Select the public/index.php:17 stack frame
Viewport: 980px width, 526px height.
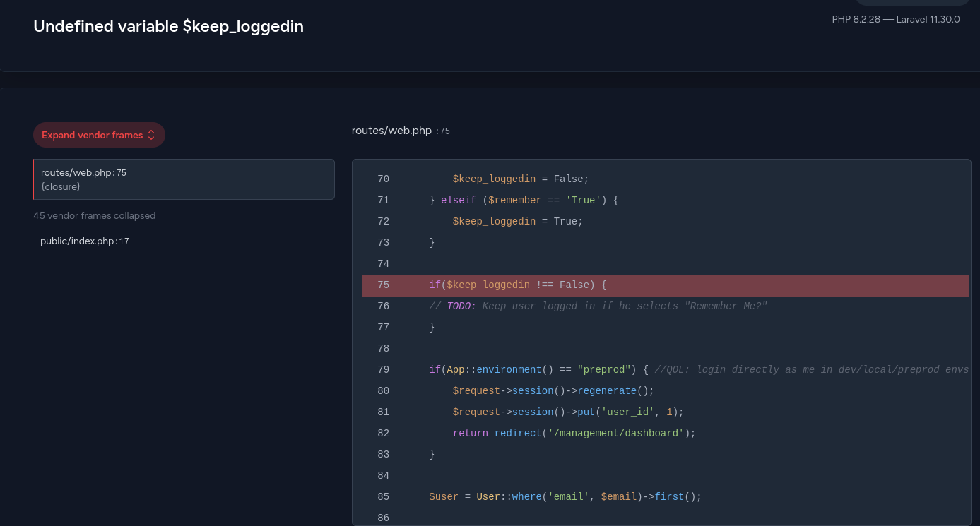tap(85, 241)
